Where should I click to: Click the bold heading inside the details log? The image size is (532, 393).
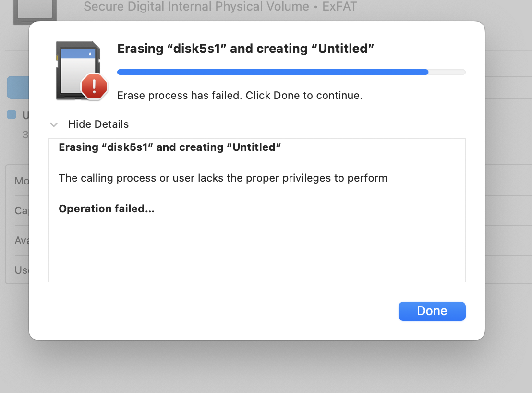click(169, 147)
